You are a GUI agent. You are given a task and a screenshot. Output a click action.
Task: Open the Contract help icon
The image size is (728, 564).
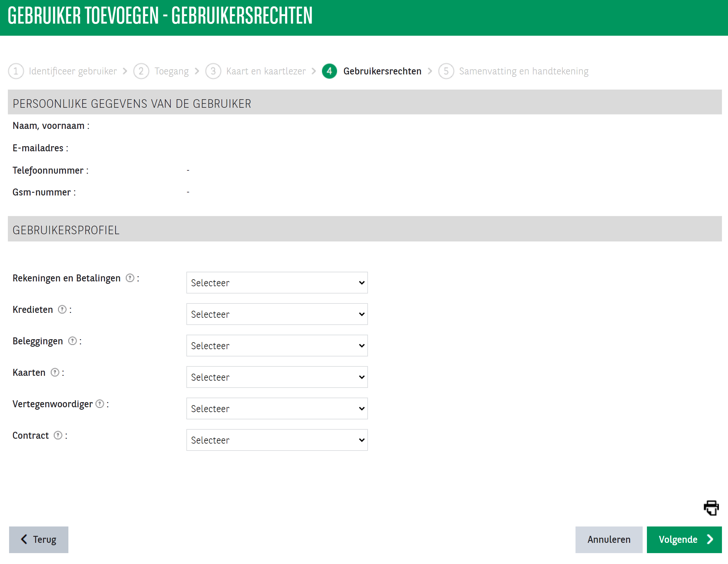click(x=58, y=435)
